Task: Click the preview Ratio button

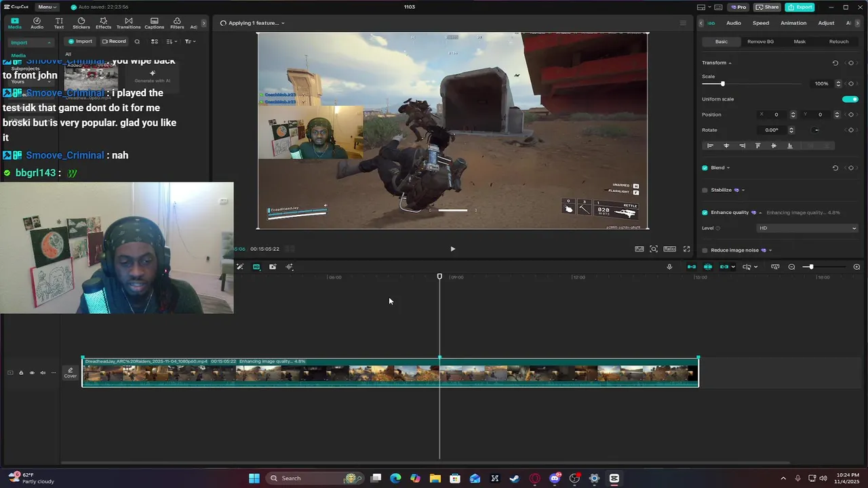Action: point(669,249)
